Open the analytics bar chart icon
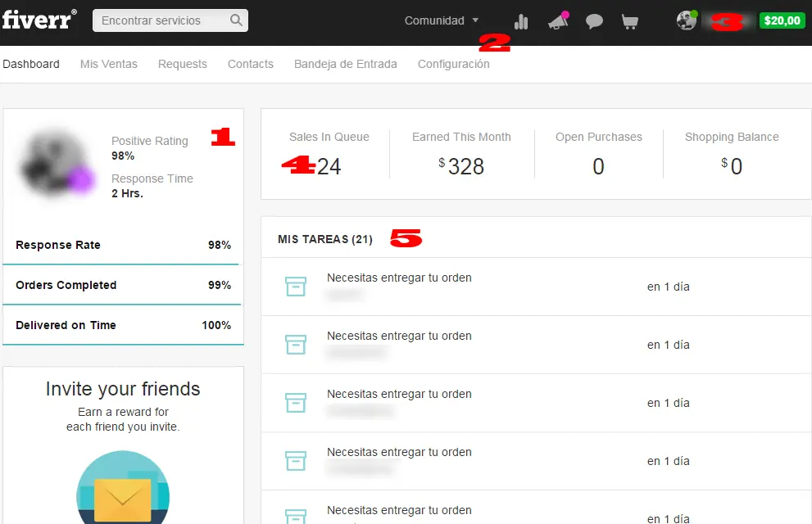The width and height of the screenshot is (812, 524). [x=521, y=21]
